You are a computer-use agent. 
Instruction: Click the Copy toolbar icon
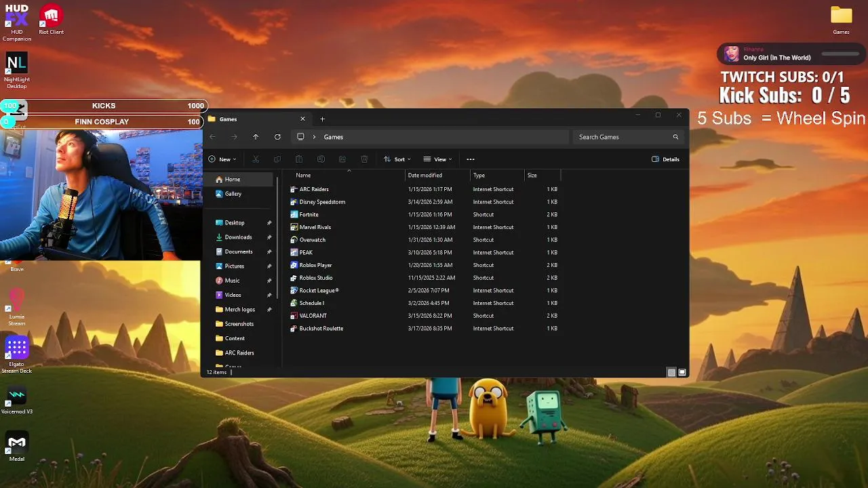(277, 159)
